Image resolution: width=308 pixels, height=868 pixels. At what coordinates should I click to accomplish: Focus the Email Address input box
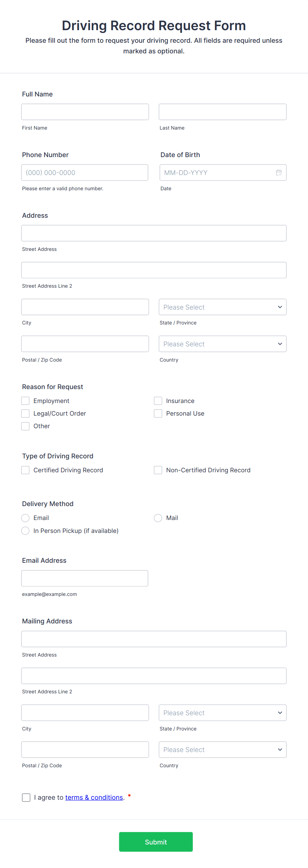(84, 578)
